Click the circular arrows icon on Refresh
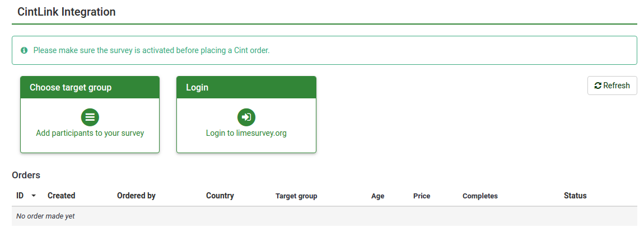Viewport: 644px width, 242px height. tap(598, 86)
